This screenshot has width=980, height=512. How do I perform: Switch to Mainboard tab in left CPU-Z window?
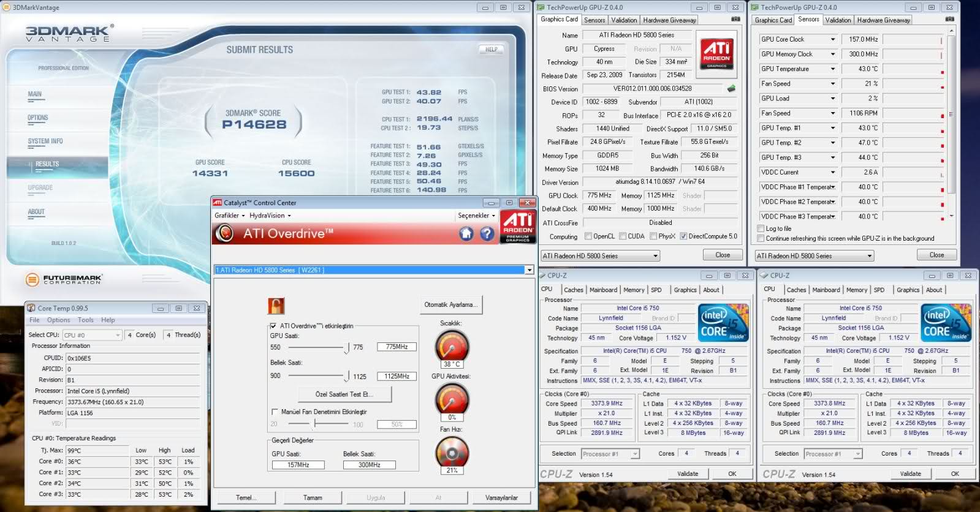coord(603,290)
